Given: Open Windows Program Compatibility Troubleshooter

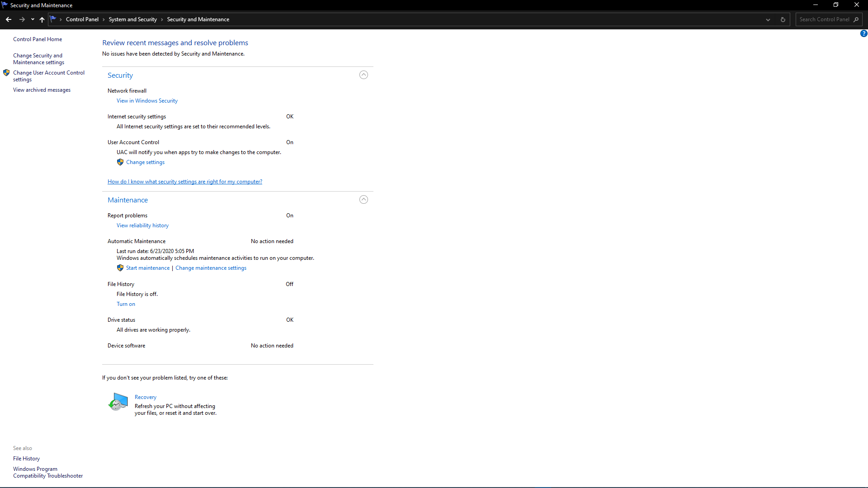Looking at the screenshot, I should 48,472.
